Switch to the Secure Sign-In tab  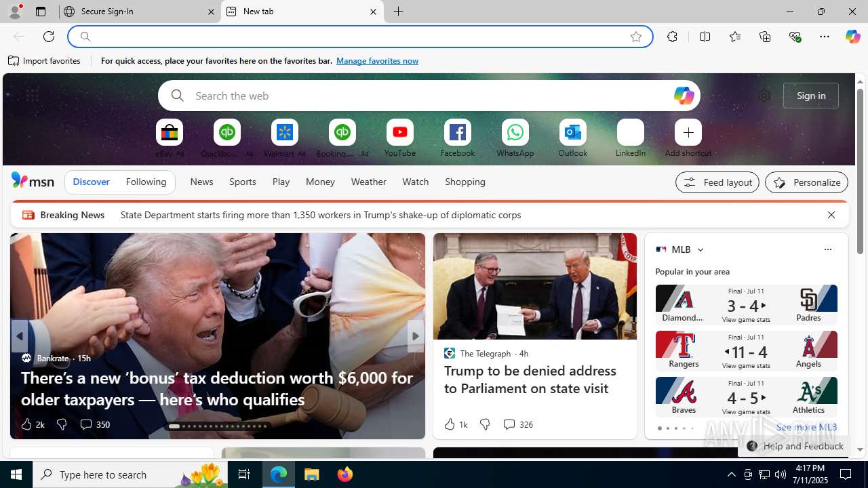[140, 12]
